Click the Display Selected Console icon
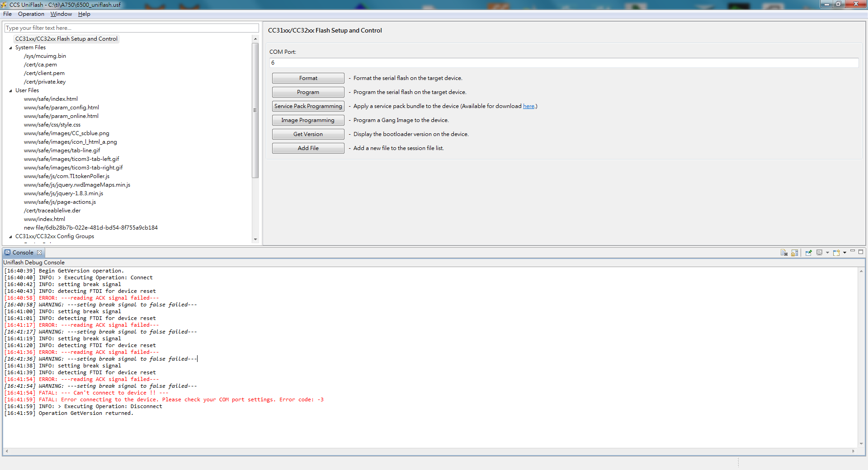This screenshot has width=868, height=470. [819, 253]
